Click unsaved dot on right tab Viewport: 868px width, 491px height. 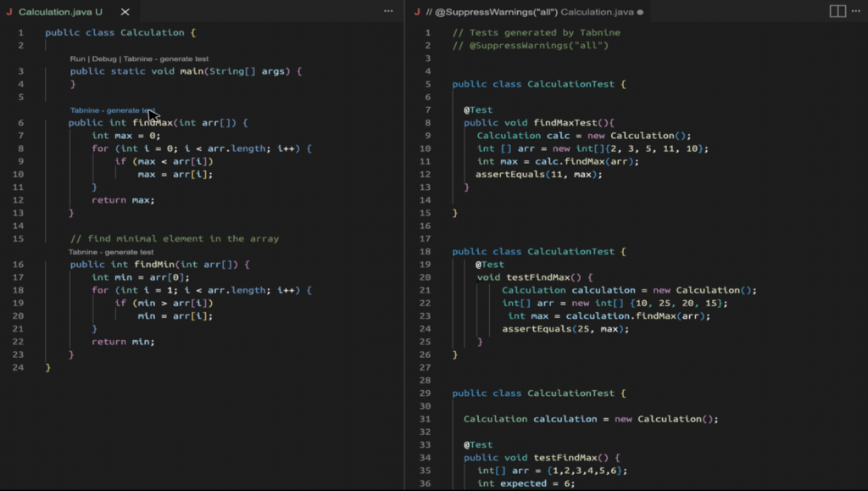pos(640,12)
